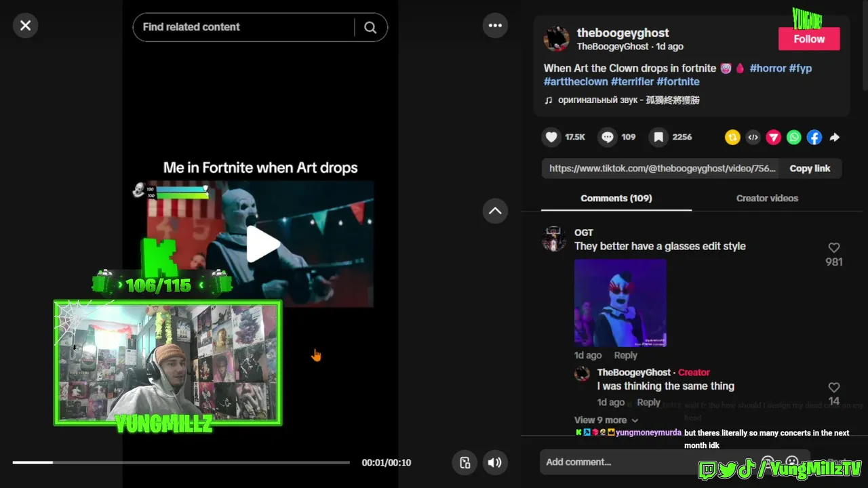Screen dimensions: 868x488
Task: Open the #fyp hashtag
Action: coord(800,68)
